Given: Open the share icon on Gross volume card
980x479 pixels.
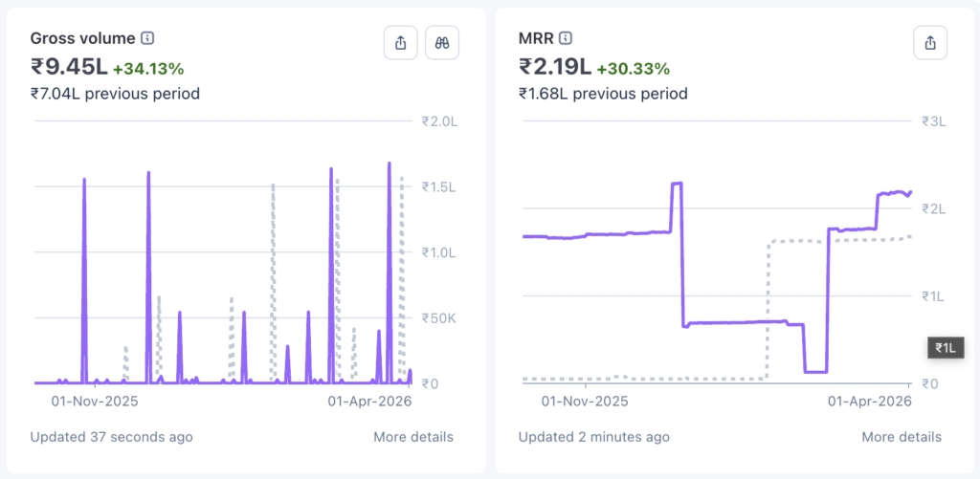Looking at the screenshot, I should click(x=401, y=42).
